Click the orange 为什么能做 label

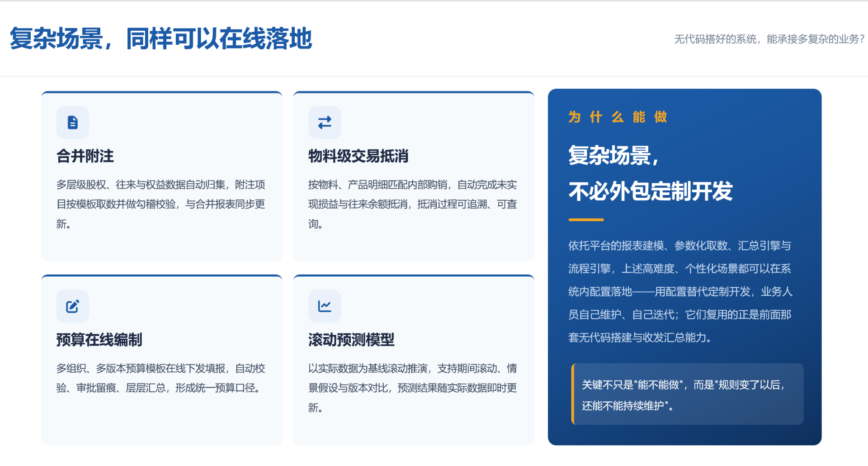point(618,117)
